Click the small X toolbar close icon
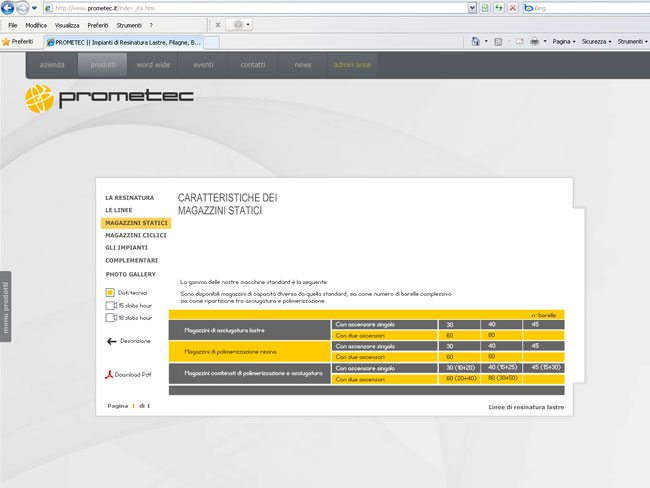The height and width of the screenshot is (488, 650). [x=218, y=25]
